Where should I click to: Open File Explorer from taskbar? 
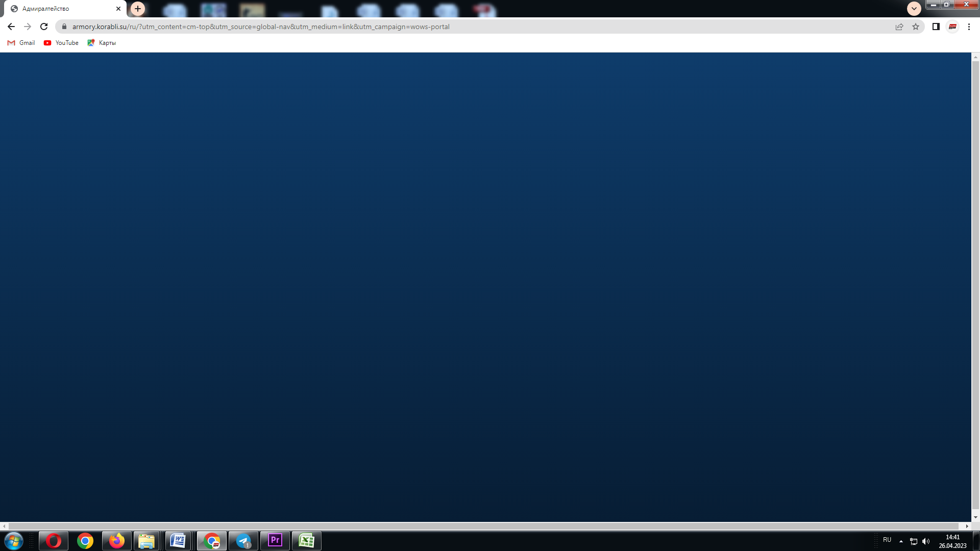(146, 541)
